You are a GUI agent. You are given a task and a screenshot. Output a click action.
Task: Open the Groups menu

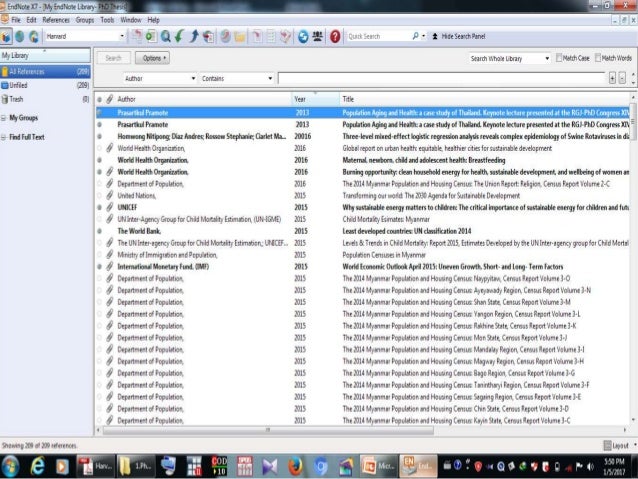coord(85,20)
